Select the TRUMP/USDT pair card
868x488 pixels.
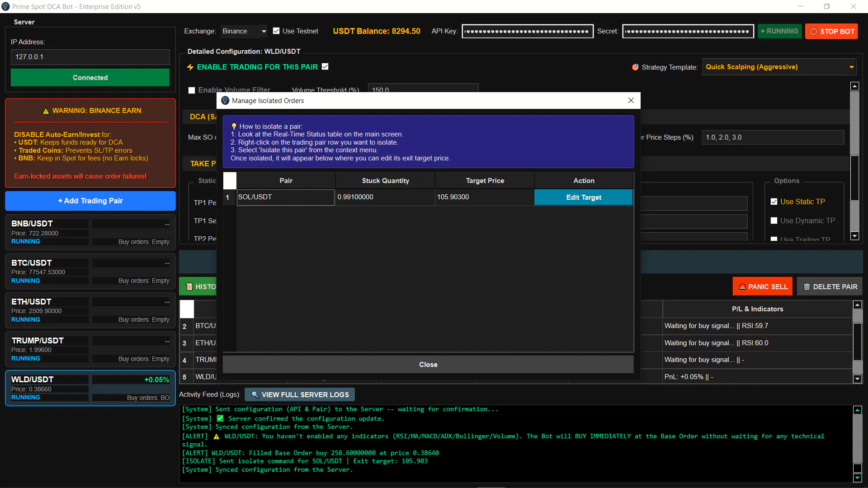[90, 349]
